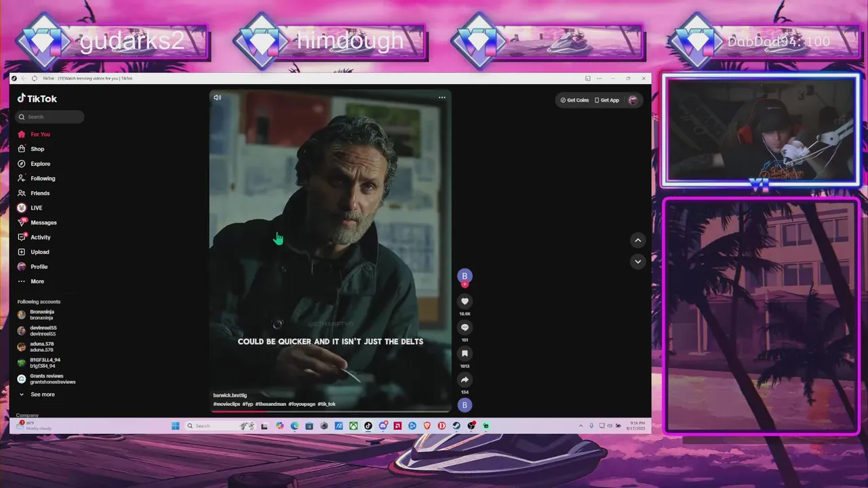Click the browser back arrow
Screen dimensions: 868x488
(x=24, y=79)
